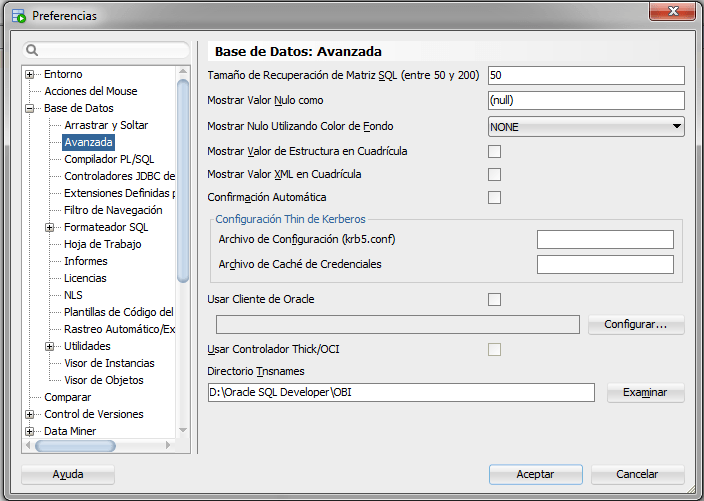The height and width of the screenshot is (501, 704).
Task: Click the Configurar... button
Action: [x=636, y=325]
